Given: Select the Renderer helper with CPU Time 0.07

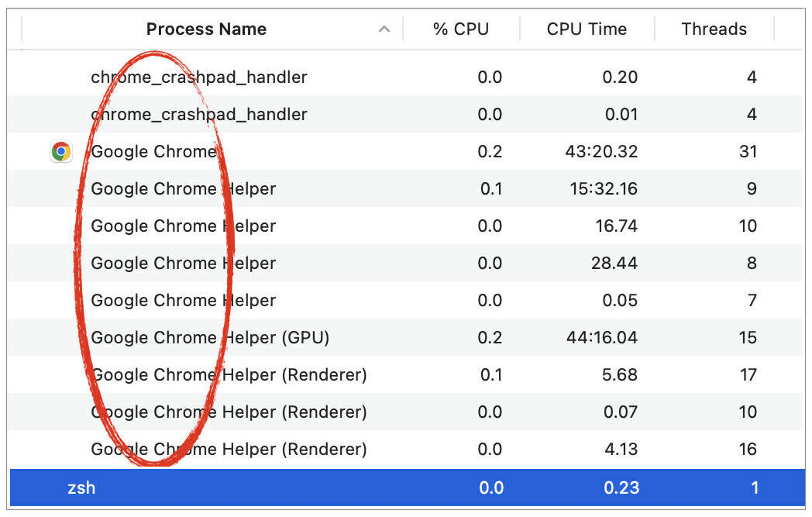Looking at the screenshot, I should 229,412.
